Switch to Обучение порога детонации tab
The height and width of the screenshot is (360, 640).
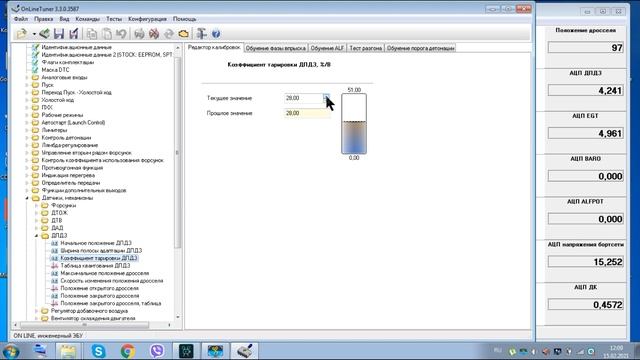(420, 48)
